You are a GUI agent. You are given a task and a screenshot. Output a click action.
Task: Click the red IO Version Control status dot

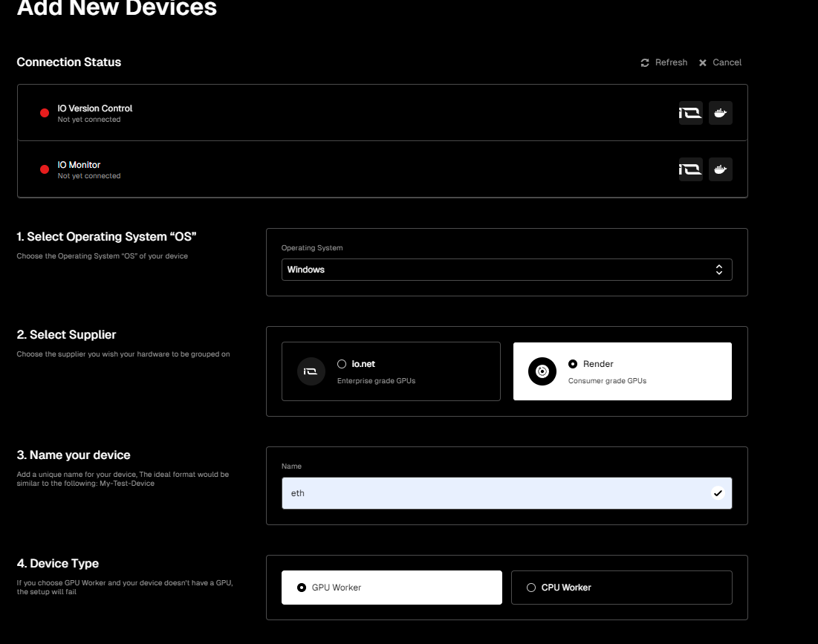click(x=45, y=113)
